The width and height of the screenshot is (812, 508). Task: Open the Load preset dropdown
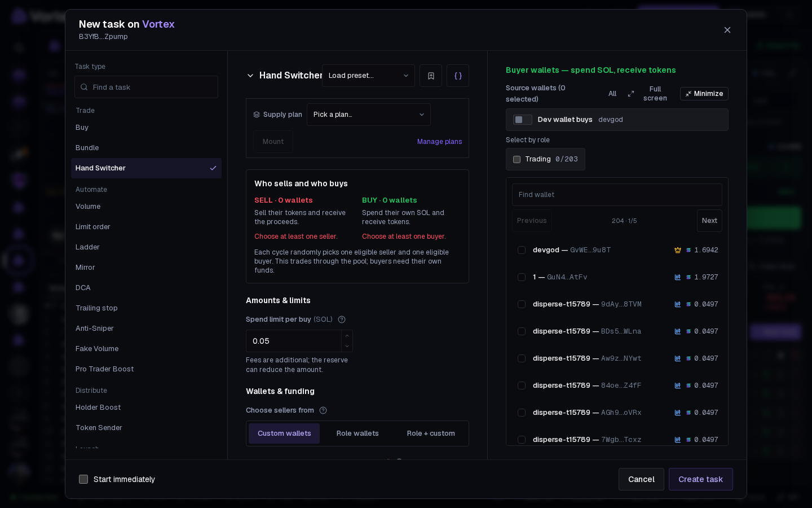pos(368,76)
